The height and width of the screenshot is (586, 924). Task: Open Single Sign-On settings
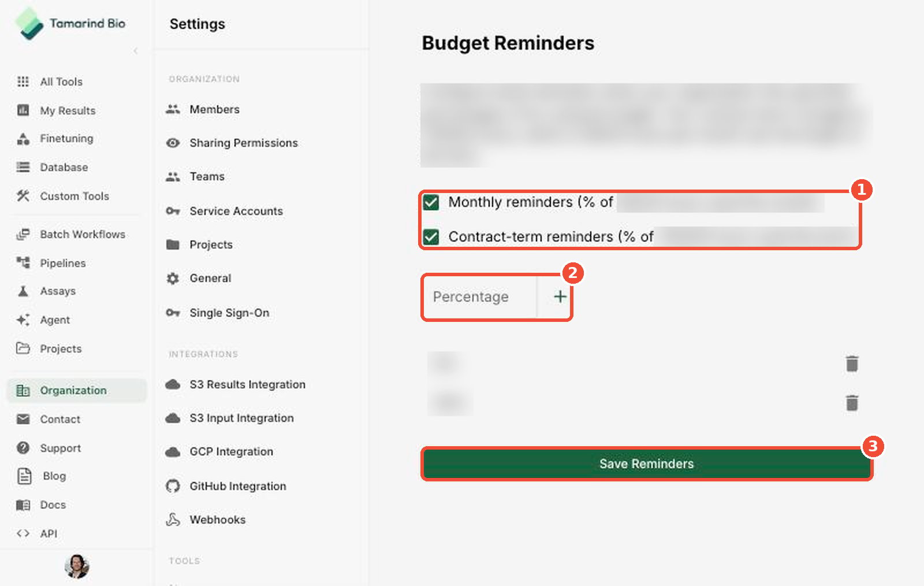[x=229, y=313]
